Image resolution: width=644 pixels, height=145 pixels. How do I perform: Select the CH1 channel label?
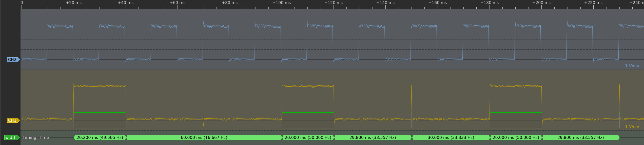point(13,120)
